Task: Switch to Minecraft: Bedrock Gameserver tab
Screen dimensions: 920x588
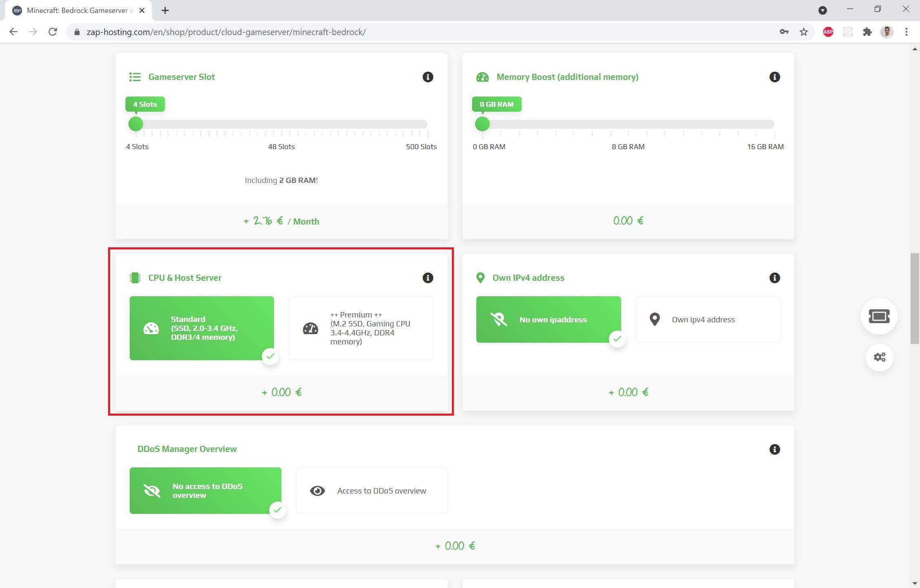Action: 78,11
